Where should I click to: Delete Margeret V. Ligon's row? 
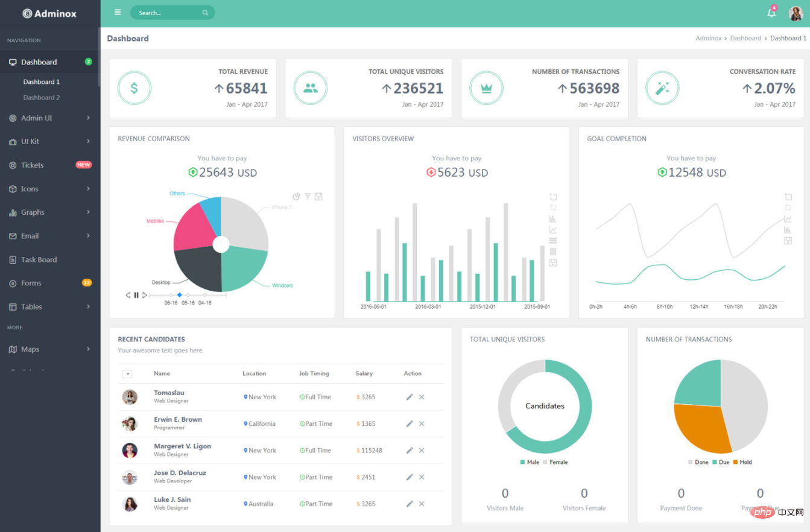(422, 450)
